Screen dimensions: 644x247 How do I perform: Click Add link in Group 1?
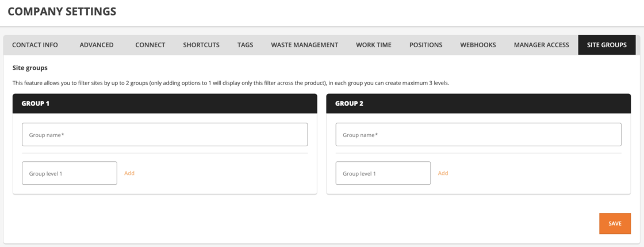[129, 173]
